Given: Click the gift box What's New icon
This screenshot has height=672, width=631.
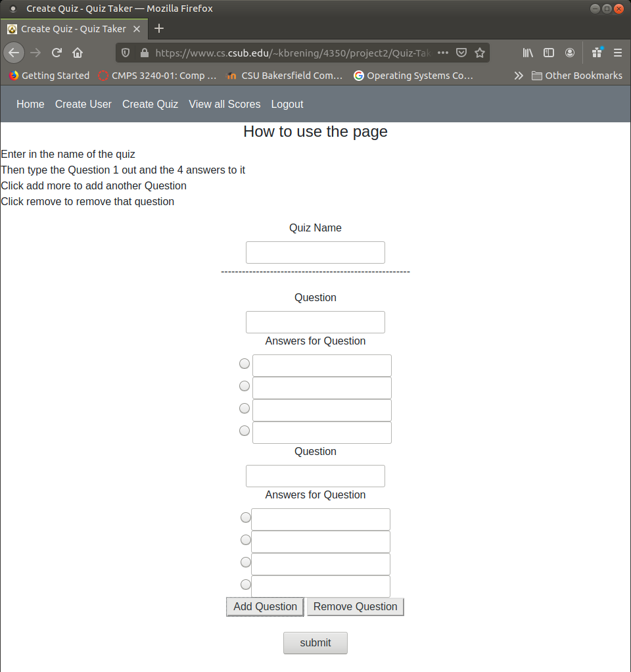Looking at the screenshot, I should pyautogui.click(x=597, y=53).
